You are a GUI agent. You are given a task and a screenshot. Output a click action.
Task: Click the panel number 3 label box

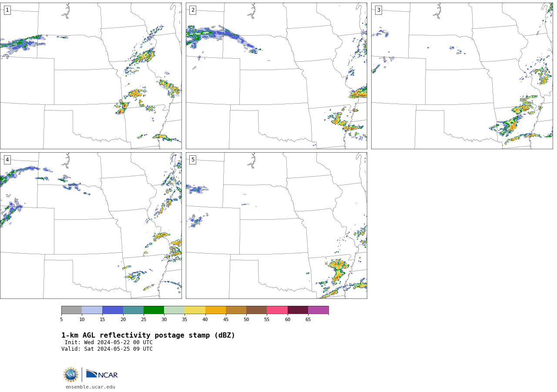[x=378, y=10]
